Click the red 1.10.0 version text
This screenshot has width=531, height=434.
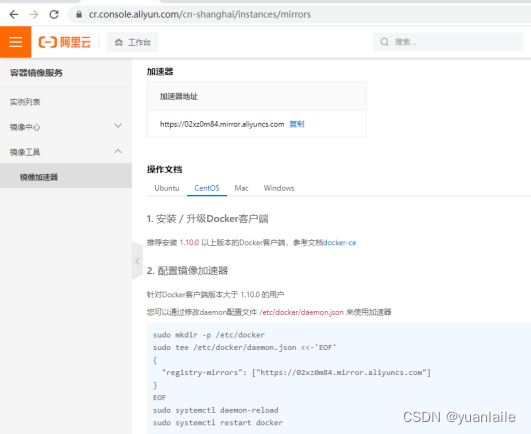coord(189,243)
